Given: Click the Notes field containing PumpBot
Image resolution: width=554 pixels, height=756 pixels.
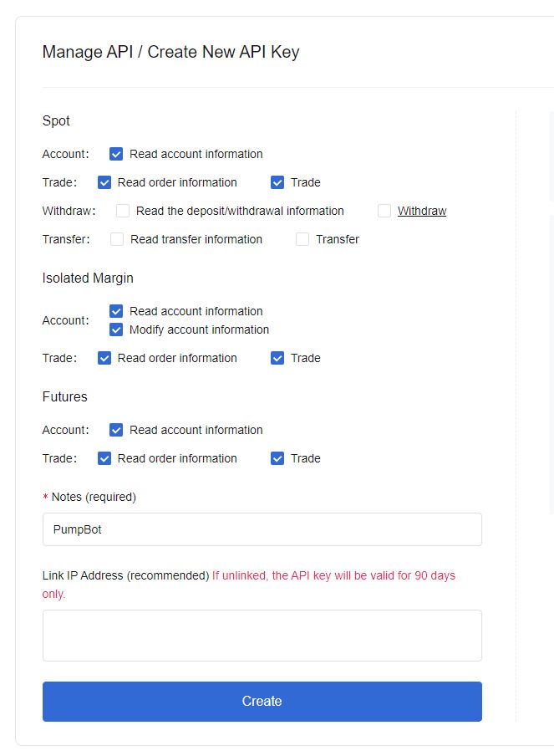Looking at the screenshot, I should click(x=262, y=529).
